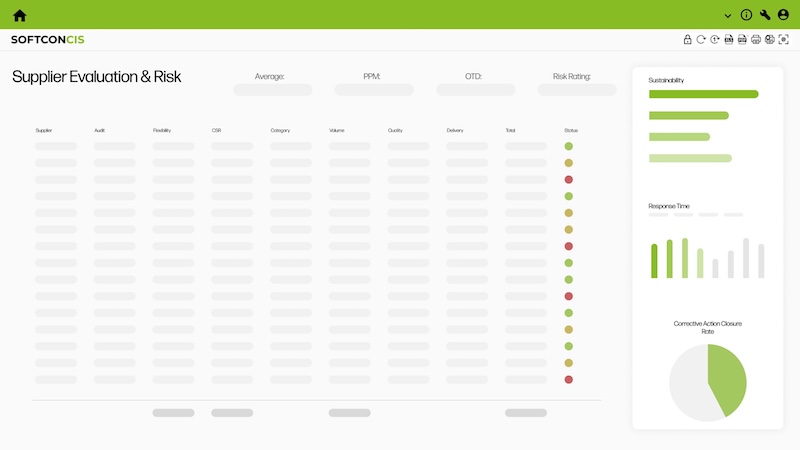
Task: Select the grey slice of the pie chart
Action: (689, 385)
